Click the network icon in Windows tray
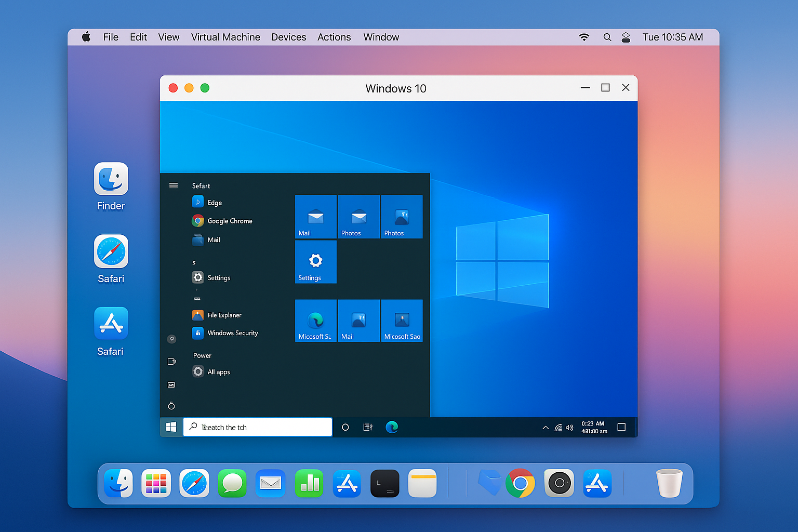 558,428
